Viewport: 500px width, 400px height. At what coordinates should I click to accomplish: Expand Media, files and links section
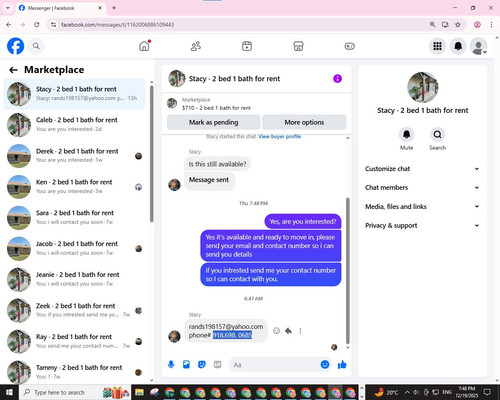[x=422, y=206]
